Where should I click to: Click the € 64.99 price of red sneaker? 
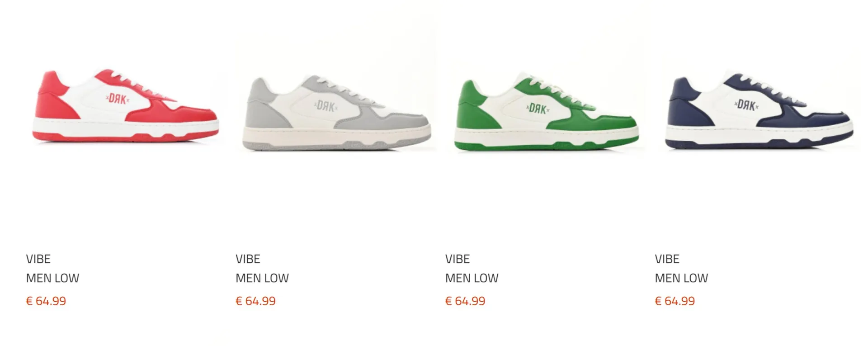46,301
